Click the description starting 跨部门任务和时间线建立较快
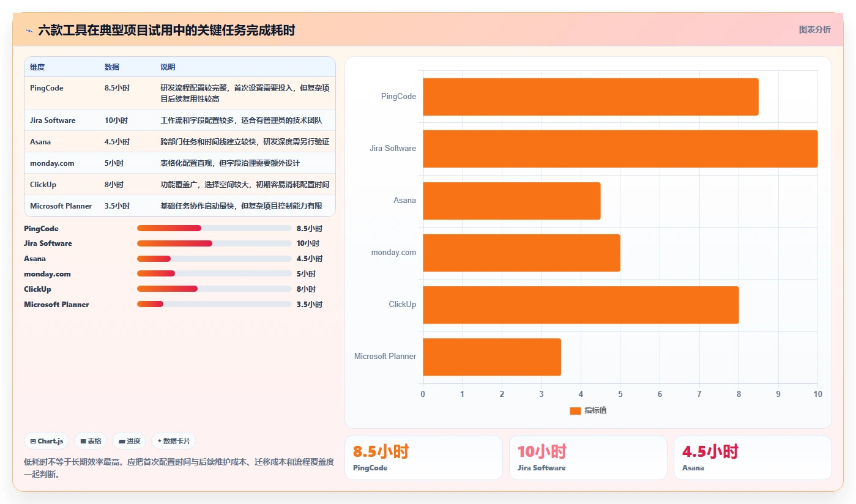Screen dimensions: 856x504 pos(245,142)
